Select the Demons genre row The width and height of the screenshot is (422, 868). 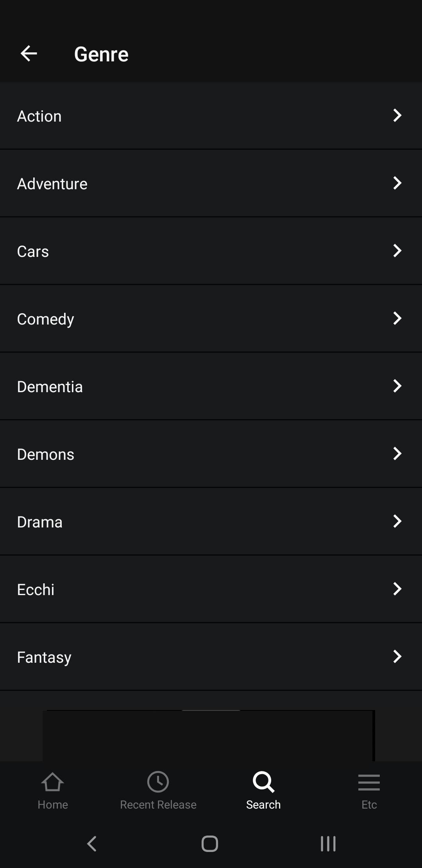pos(211,454)
